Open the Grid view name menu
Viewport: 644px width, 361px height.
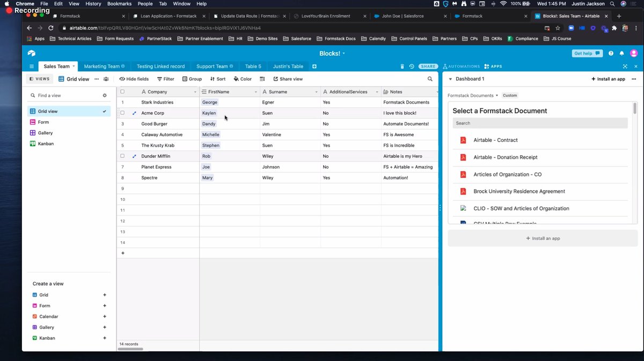click(74, 79)
